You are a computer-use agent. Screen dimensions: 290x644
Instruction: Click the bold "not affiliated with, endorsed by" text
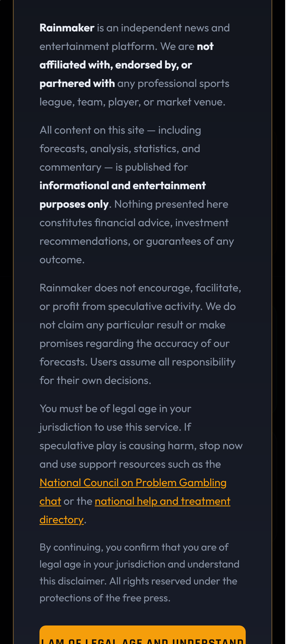pyautogui.click(x=115, y=65)
